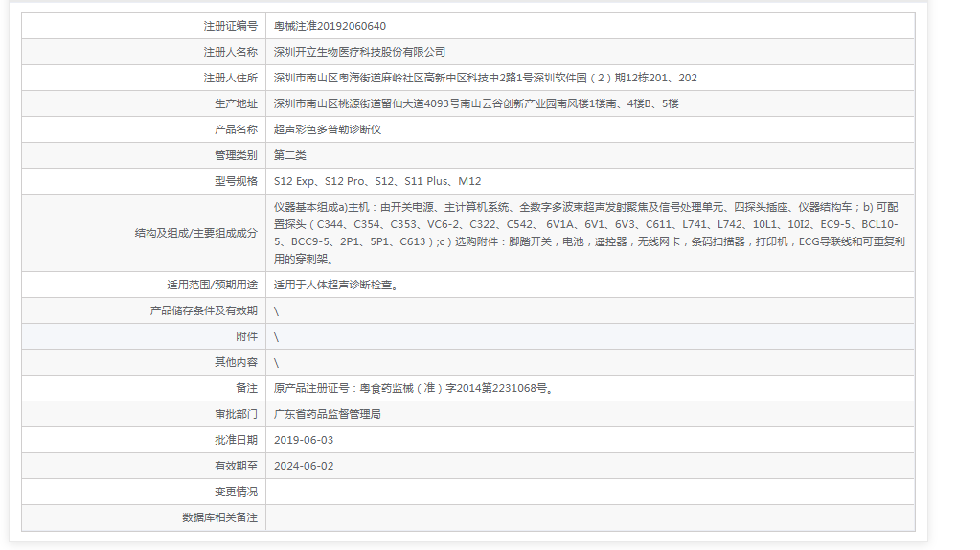Select expiry date 2024-06-02

click(x=304, y=467)
